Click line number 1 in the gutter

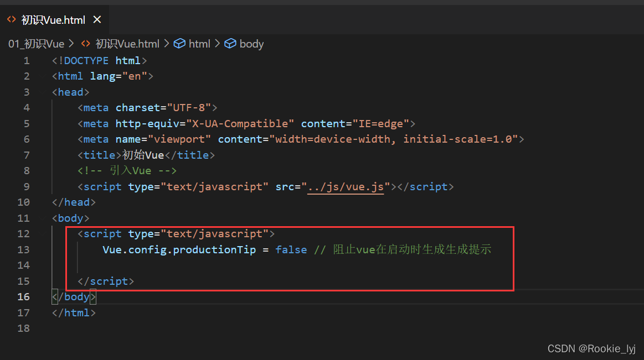click(27, 61)
